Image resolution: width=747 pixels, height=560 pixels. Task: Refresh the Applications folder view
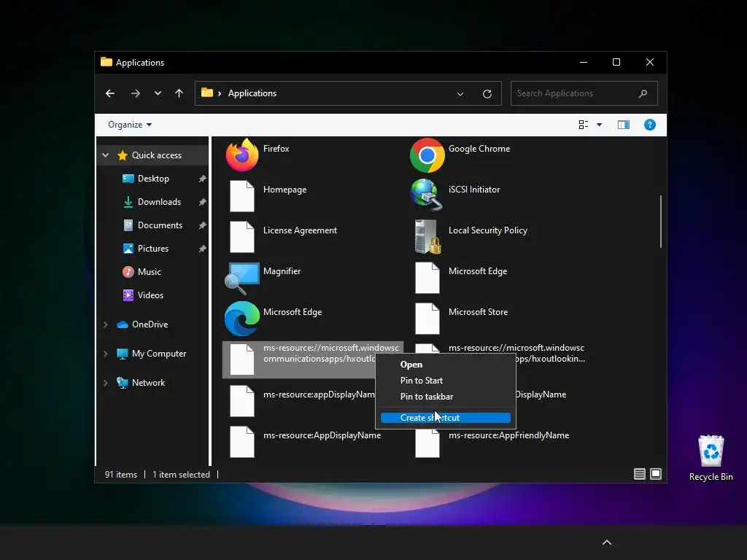(x=487, y=94)
